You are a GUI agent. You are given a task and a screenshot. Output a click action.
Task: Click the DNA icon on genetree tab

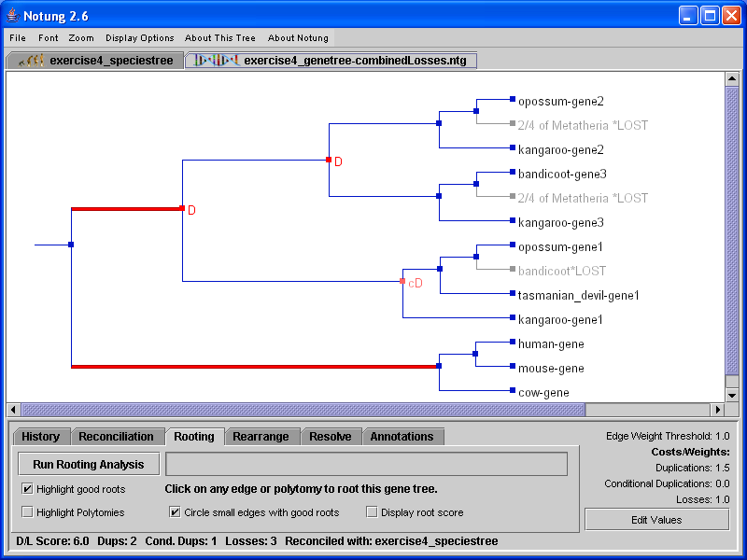tap(215, 61)
